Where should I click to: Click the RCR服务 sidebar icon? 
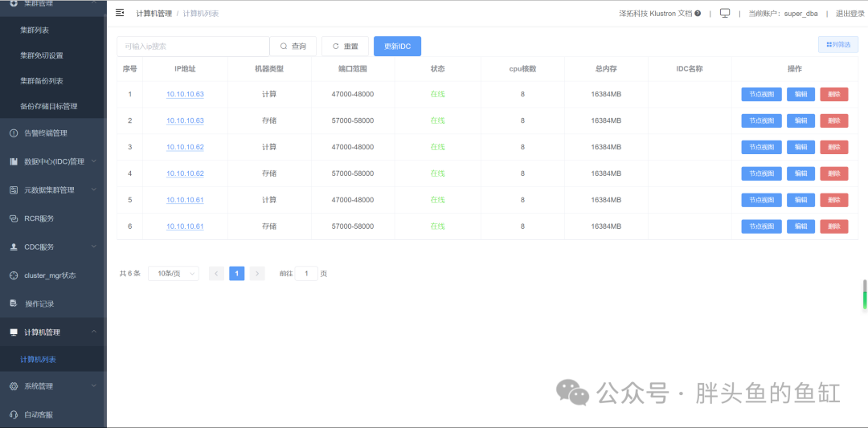(14, 218)
